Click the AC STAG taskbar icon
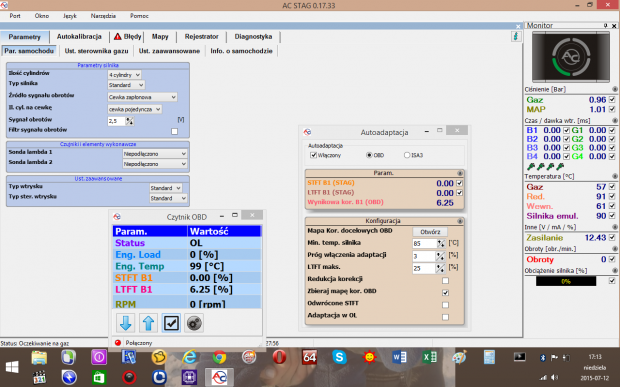Viewport: 620px width, 387px height. coord(219,378)
